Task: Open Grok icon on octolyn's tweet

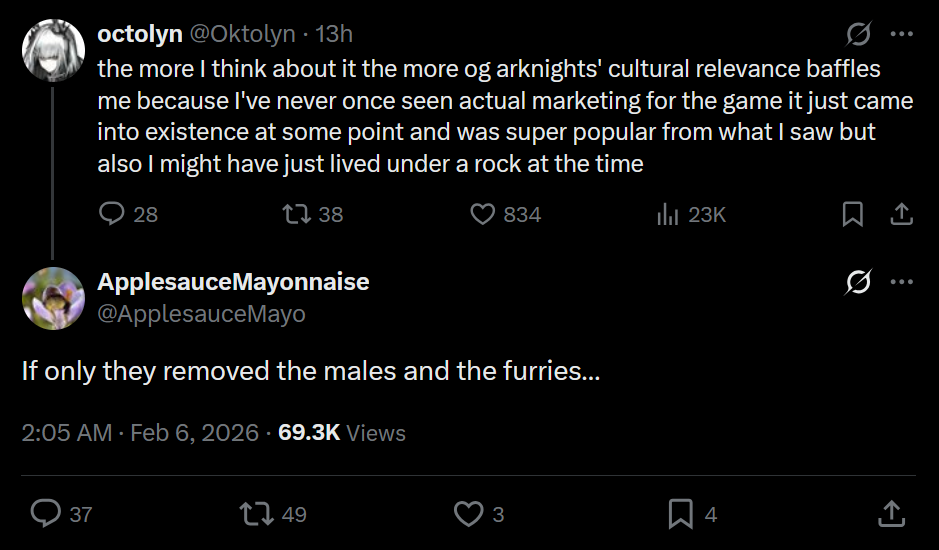Action: [x=858, y=35]
